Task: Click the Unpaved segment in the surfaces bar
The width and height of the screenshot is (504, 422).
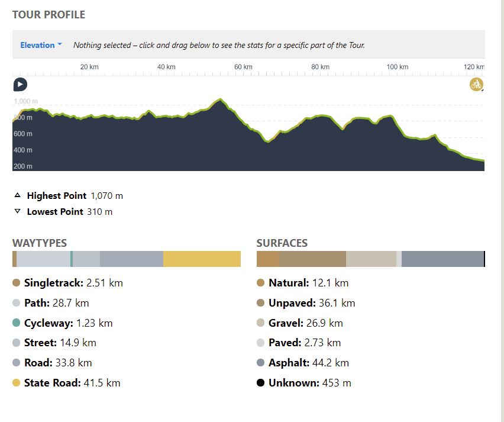Action: pyautogui.click(x=312, y=259)
